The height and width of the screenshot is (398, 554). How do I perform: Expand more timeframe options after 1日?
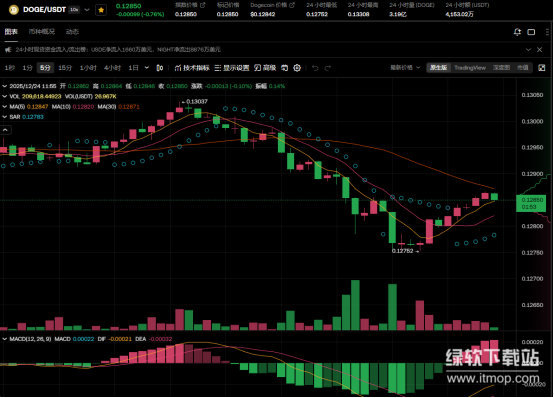click(147, 68)
